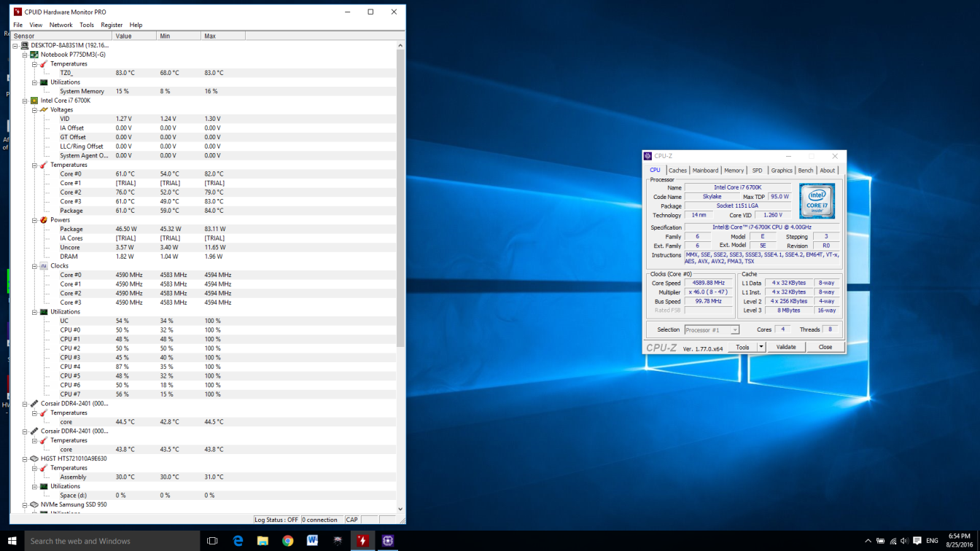
Task: Select the VID voltage row
Action: coord(204,119)
